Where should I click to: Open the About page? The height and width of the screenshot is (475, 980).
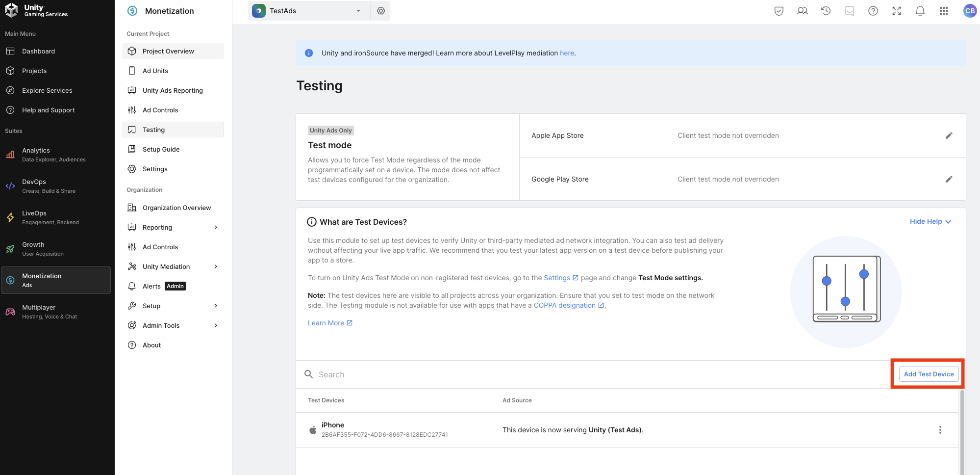tap(173, 345)
